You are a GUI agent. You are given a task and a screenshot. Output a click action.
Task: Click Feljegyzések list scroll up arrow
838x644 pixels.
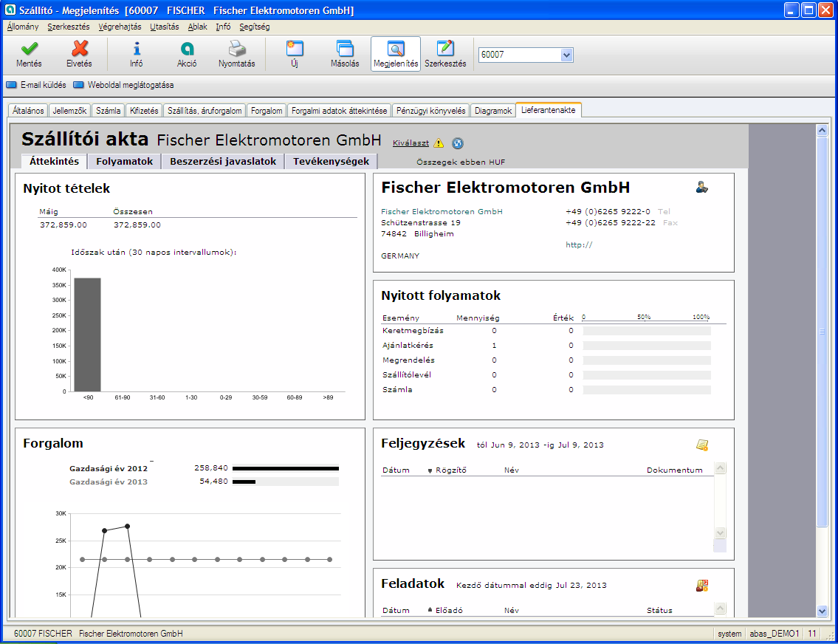click(720, 468)
